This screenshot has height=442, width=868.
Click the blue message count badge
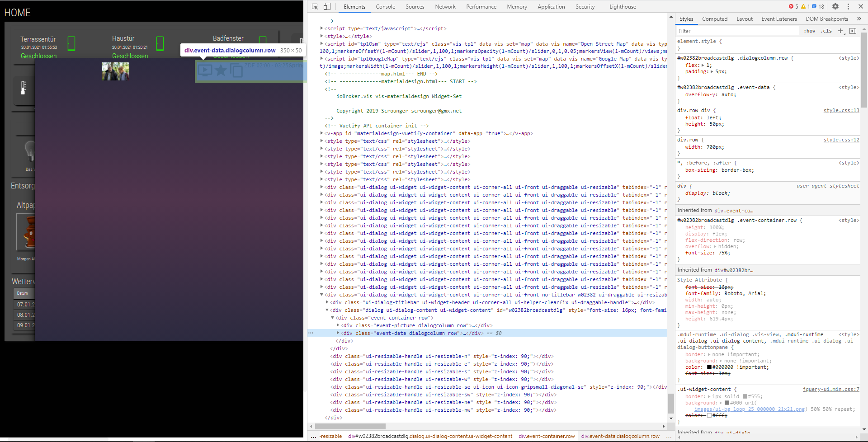(818, 6)
